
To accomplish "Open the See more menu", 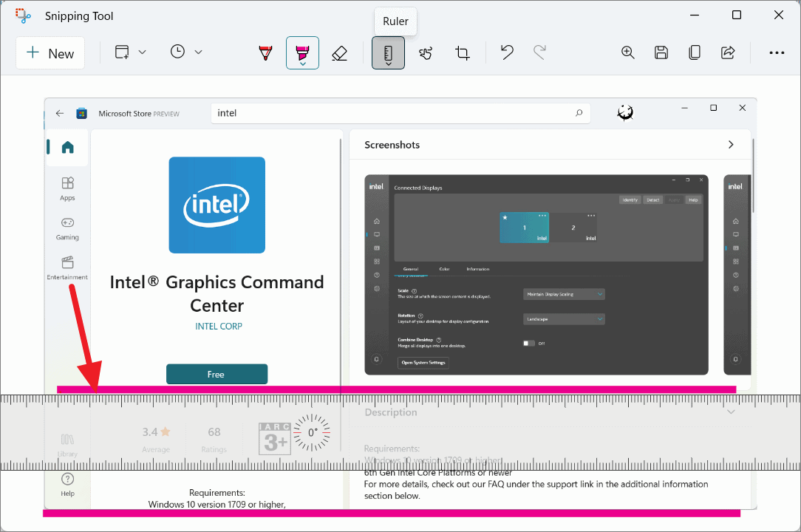I will [776, 52].
